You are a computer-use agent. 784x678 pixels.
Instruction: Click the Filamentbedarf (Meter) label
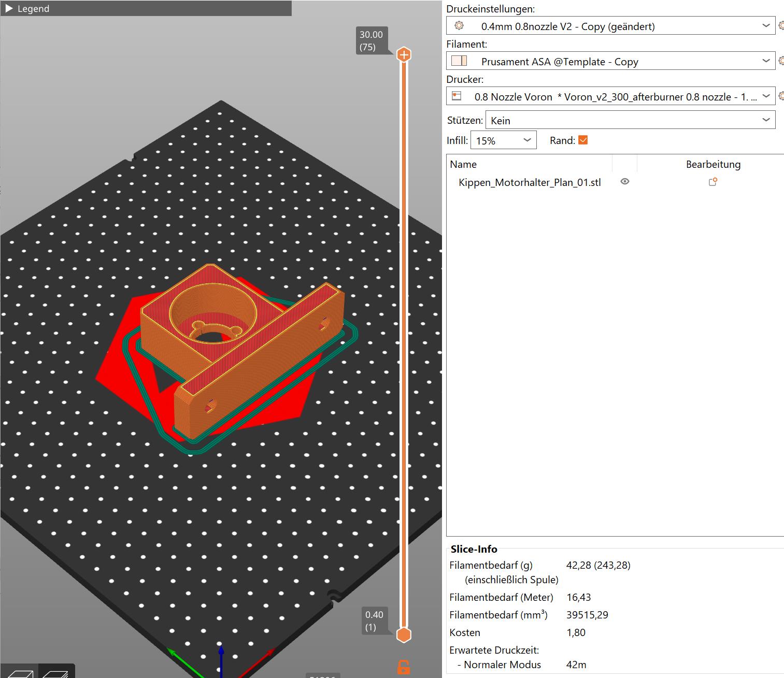[x=501, y=597]
